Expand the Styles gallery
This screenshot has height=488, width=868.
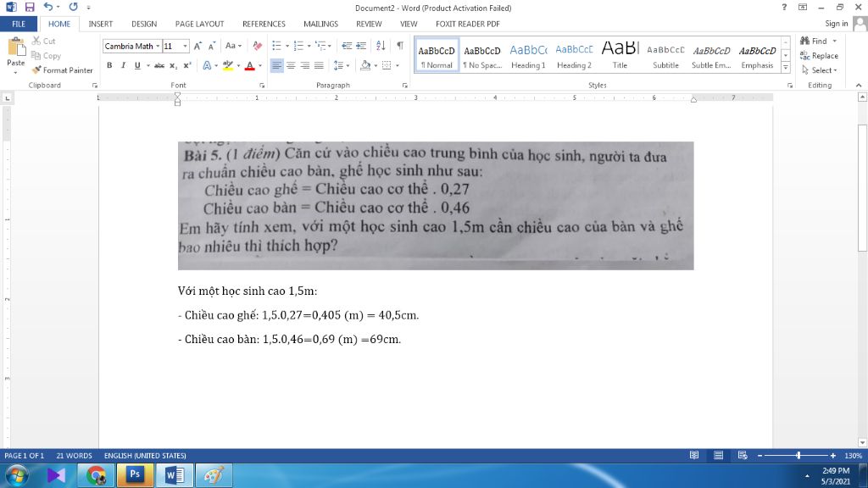[x=786, y=68]
